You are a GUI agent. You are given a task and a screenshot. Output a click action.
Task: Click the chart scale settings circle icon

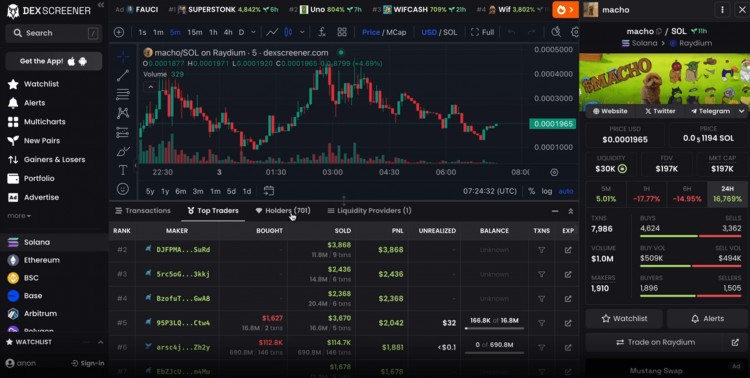(x=554, y=172)
